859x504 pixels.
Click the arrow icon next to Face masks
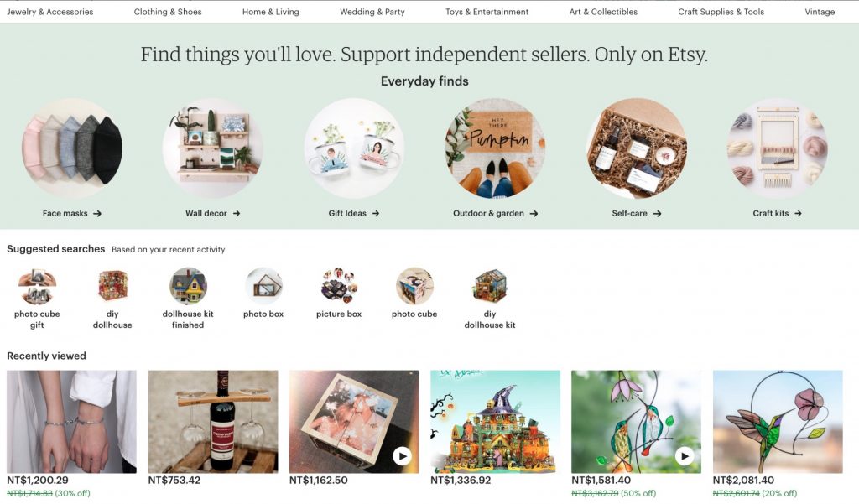[x=97, y=214]
